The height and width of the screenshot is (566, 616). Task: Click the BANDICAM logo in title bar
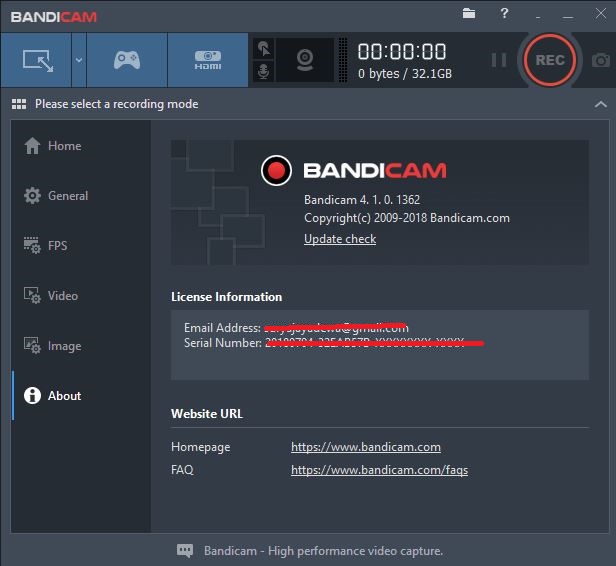coord(53,17)
